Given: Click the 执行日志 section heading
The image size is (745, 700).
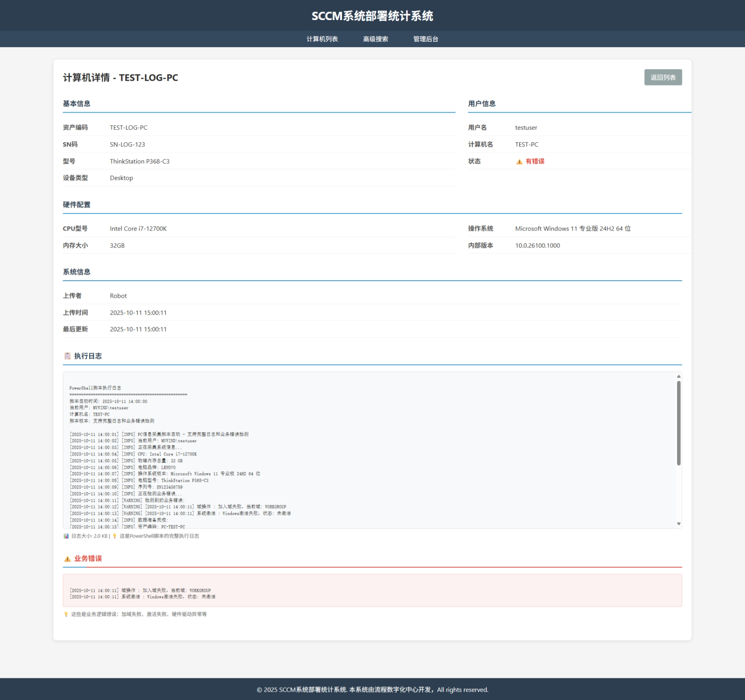Looking at the screenshot, I should [88, 356].
